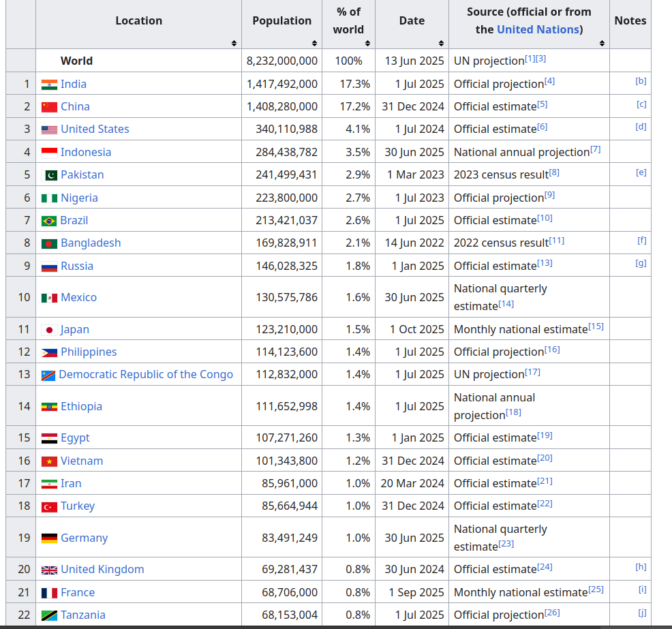The height and width of the screenshot is (629, 672).
Task: Open reference [7] on Indonesia's national projection
Action: (595, 149)
